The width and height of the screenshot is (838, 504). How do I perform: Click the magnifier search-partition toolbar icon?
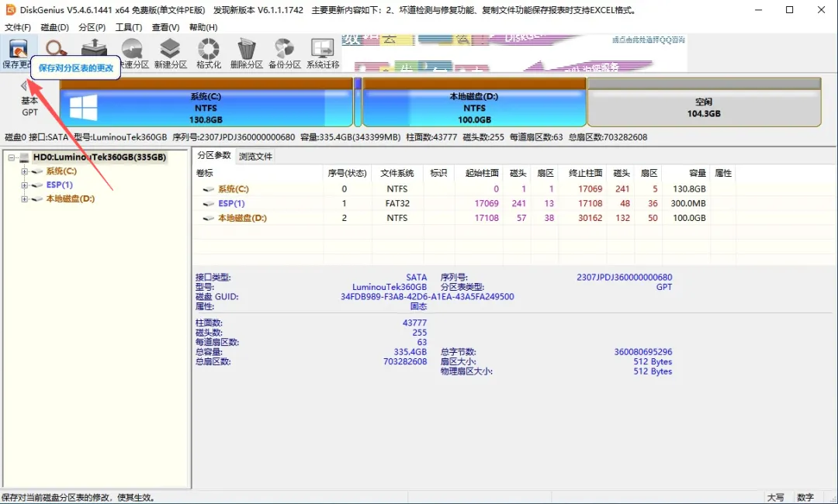point(56,48)
